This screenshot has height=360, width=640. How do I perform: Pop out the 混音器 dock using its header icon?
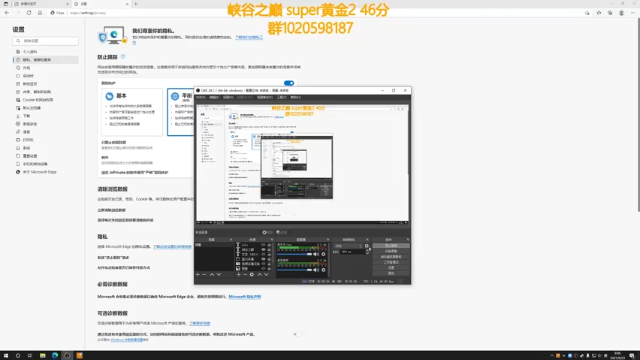coord(328,239)
